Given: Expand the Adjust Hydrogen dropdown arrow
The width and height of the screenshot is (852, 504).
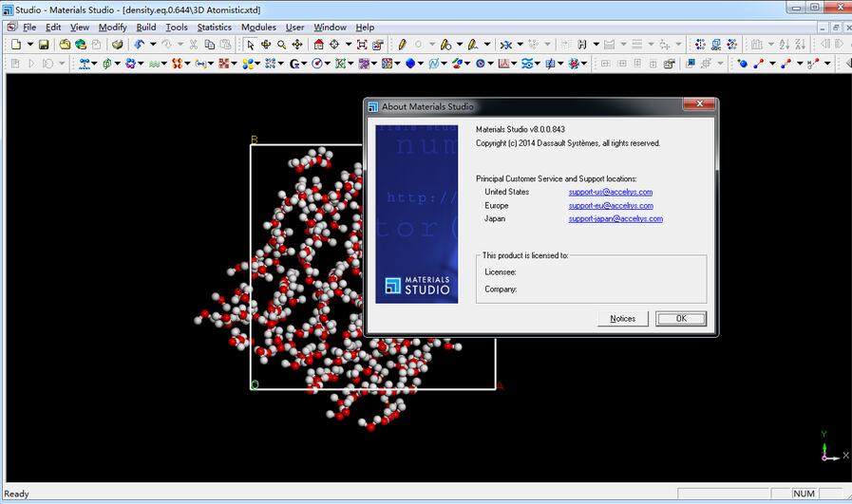Looking at the screenshot, I should (x=596, y=45).
